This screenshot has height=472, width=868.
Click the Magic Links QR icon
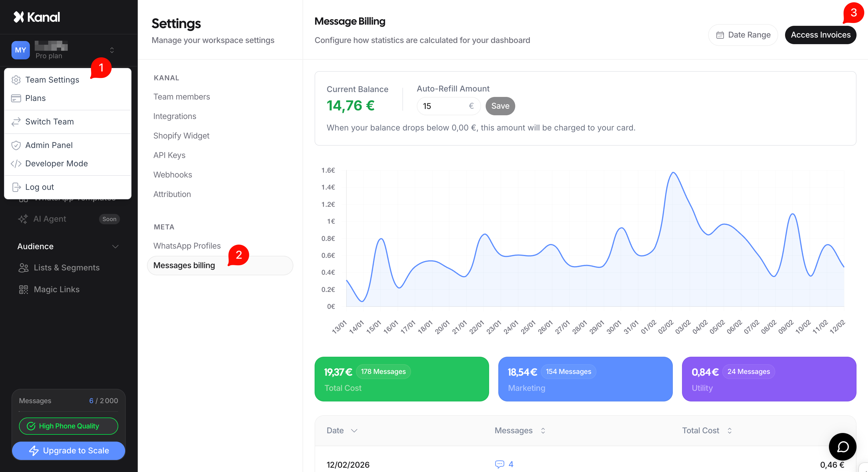23,290
